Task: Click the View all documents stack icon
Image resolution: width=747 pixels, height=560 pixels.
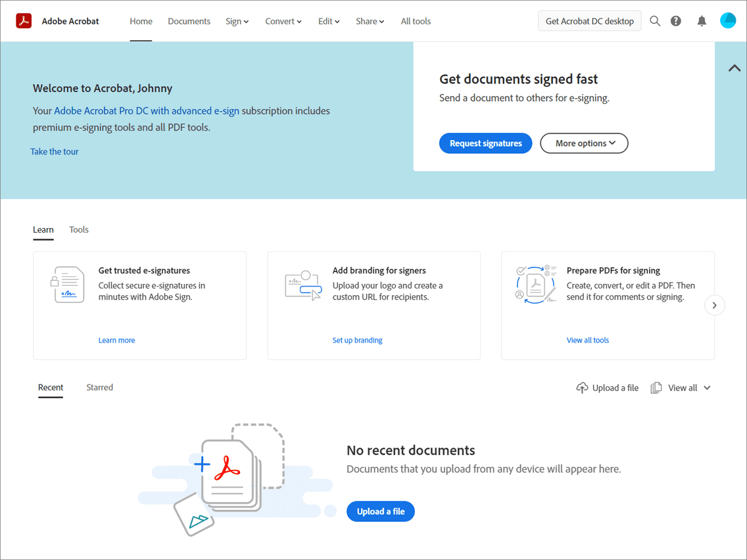Action: [656, 387]
